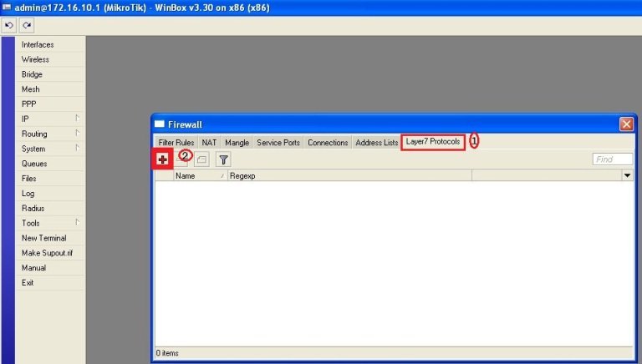The image size is (642, 364).
Task: Click the Regexp column header
Action: click(x=349, y=176)
